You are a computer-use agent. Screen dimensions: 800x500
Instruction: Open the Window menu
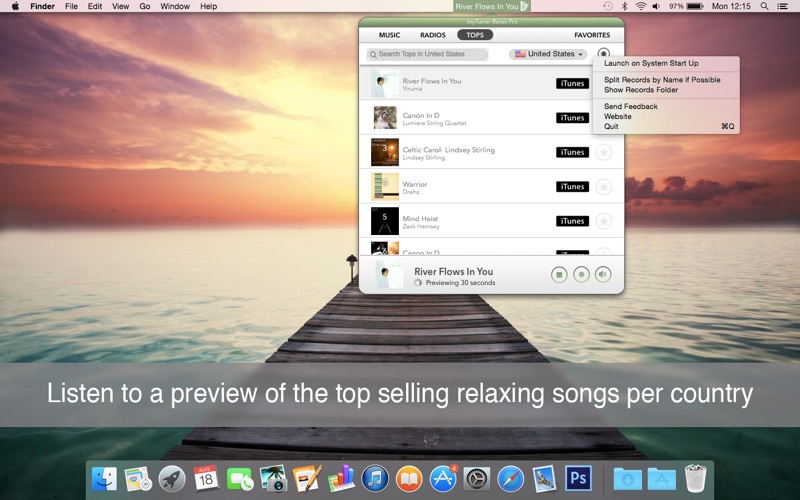(x=175, y=6)
